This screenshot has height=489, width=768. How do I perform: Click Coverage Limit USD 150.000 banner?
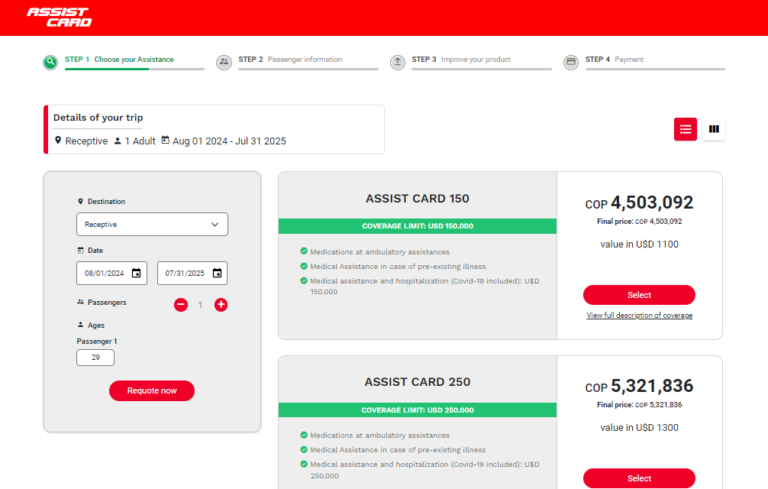click(417, 226)
